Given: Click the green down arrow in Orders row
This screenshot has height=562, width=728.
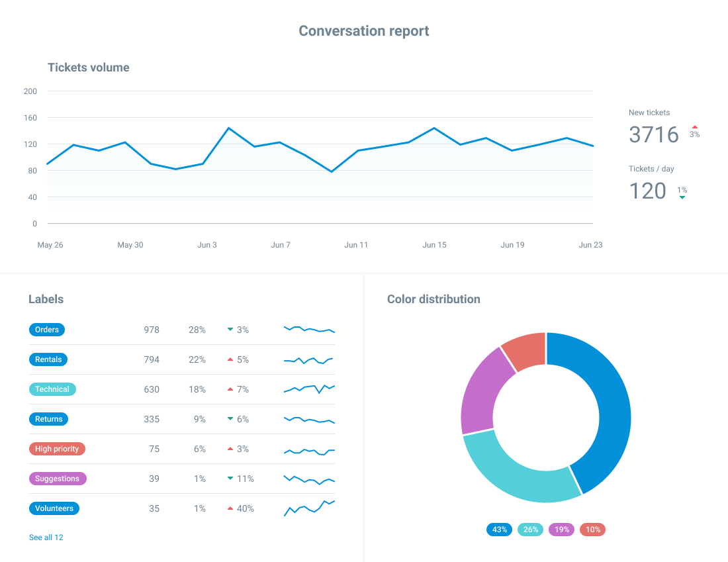Looking at the screenshot, I should coord(230,330).
